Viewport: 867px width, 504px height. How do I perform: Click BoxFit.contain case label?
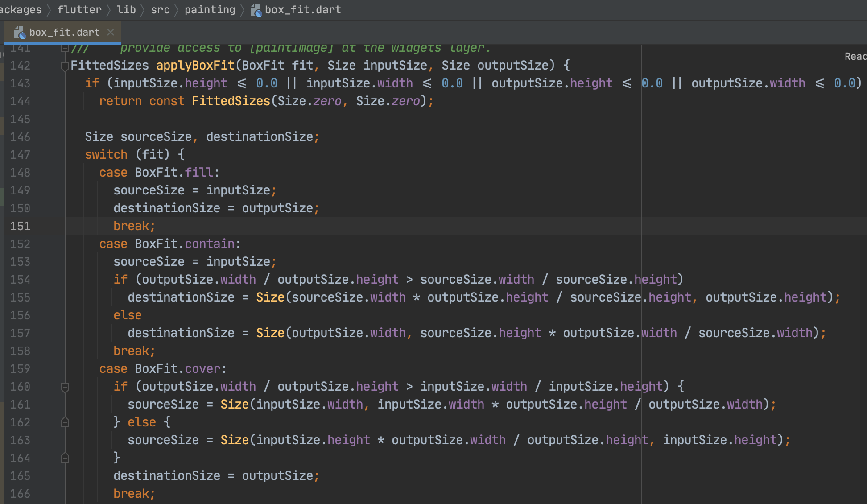(x=170, y=244)
